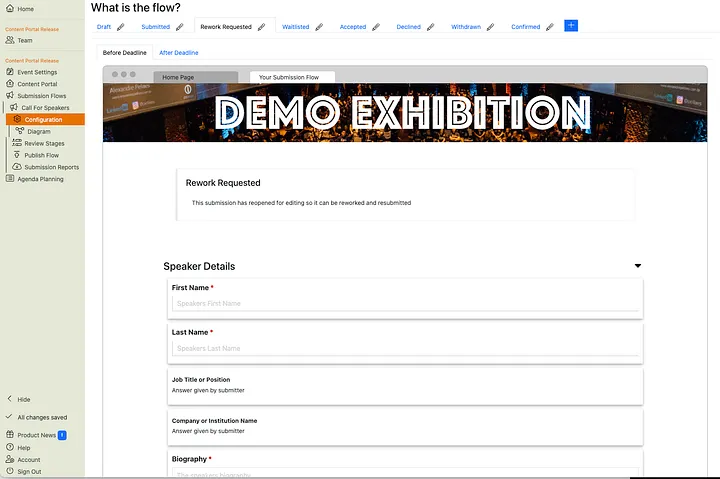Click the Last Name input field

tap(405, 349)
